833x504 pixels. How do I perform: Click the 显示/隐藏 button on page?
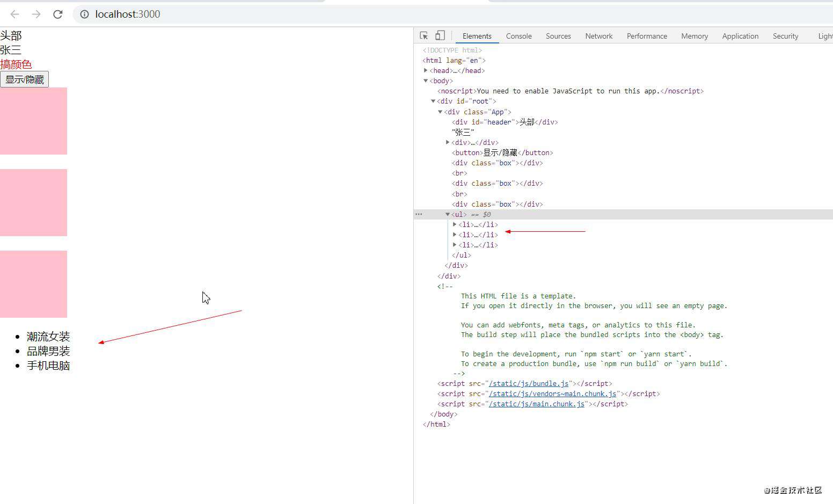point(25,79)
